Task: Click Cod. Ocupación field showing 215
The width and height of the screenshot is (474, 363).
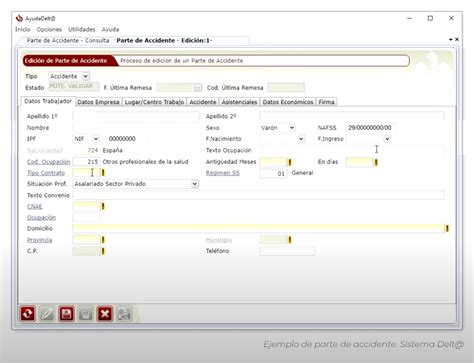Action: point(86,162)
